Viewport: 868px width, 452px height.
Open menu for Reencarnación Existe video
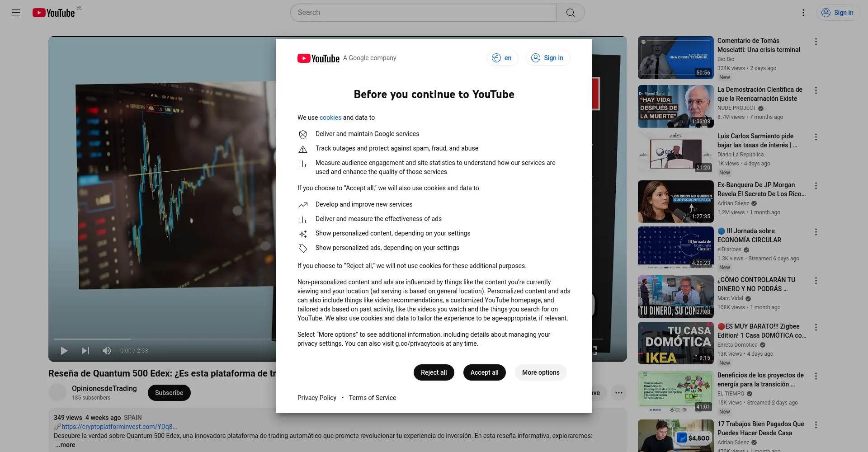(816, 90)
